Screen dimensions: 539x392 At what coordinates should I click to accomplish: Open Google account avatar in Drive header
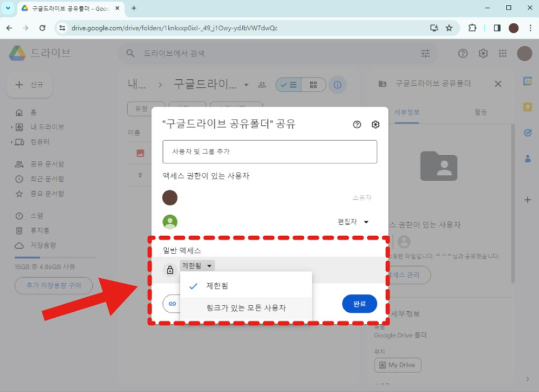point(524,53)
